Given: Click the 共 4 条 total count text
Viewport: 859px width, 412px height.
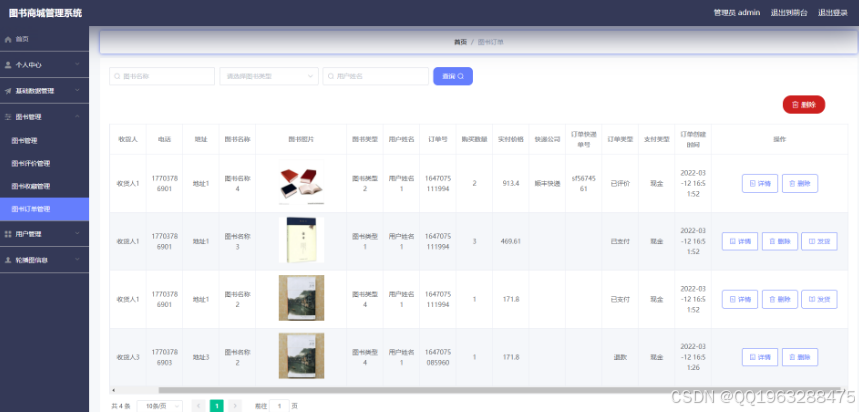Looking at the screenshot, I should (121, 406).
